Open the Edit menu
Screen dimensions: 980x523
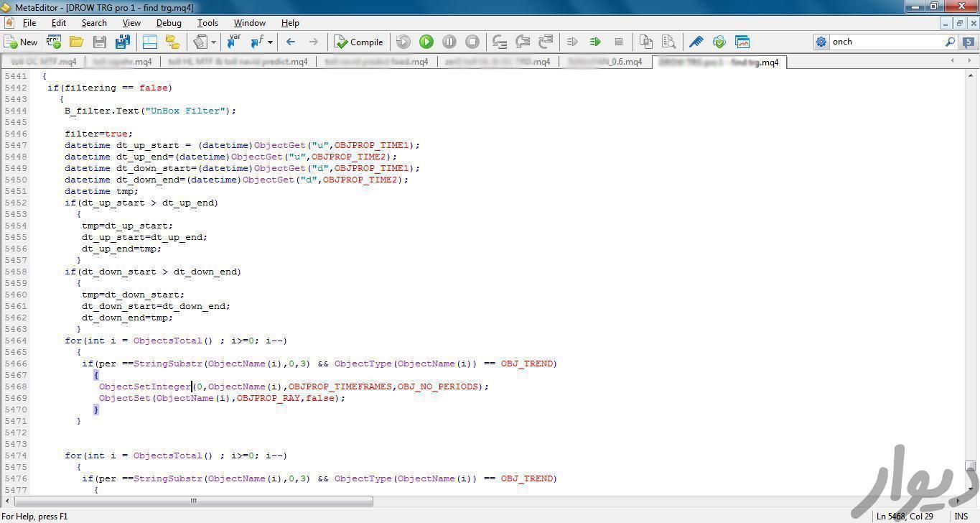tap(59, 23)
